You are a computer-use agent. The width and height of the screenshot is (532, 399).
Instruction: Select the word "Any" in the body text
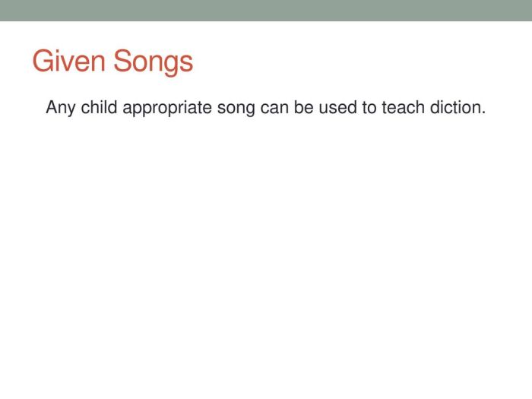60,108
